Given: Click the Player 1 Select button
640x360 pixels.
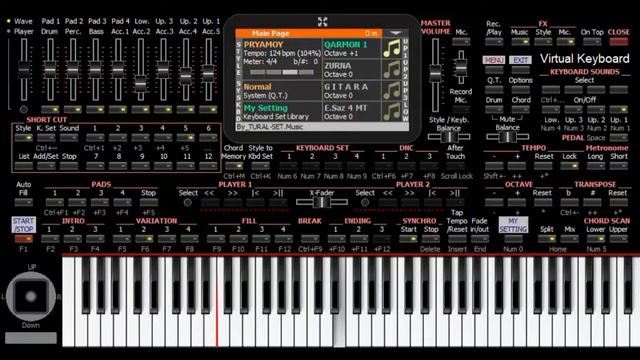Looking at the screenshot, I should pyautogui.click(x=188, y=202).
